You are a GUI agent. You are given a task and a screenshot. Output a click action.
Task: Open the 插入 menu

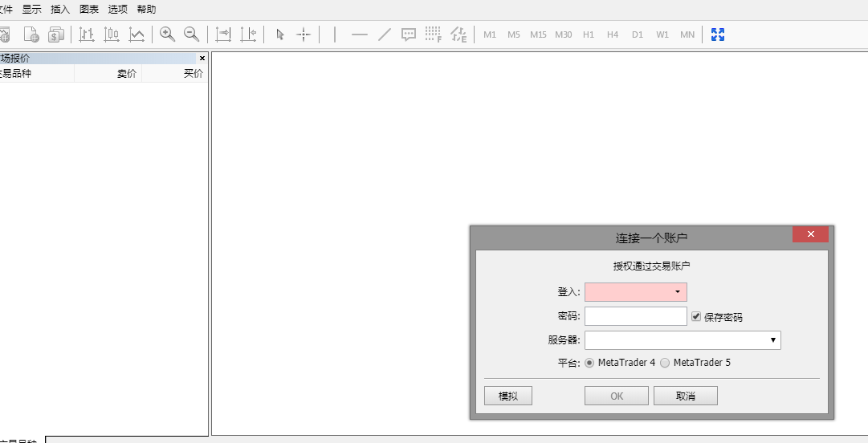[x=60, y=10]
